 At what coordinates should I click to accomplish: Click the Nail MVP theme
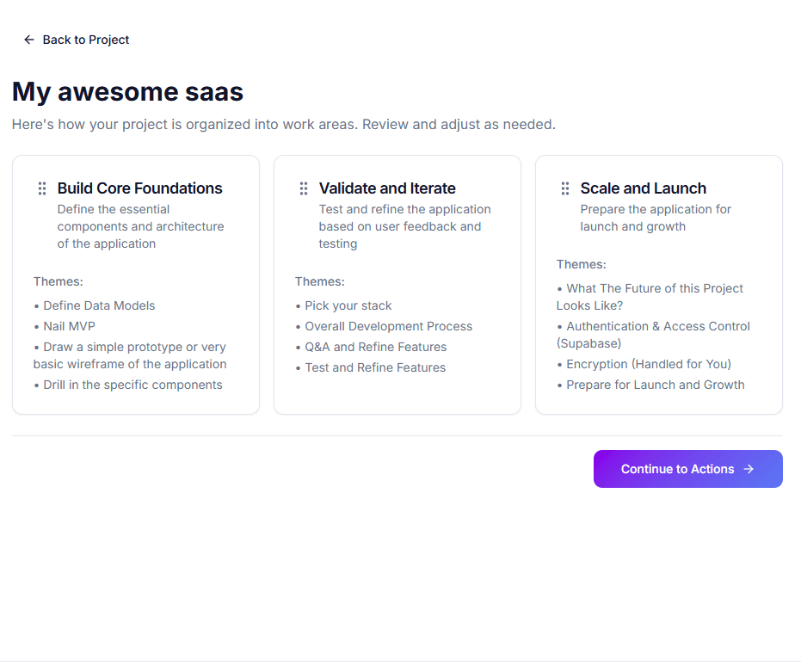click(x=69, y=326)
